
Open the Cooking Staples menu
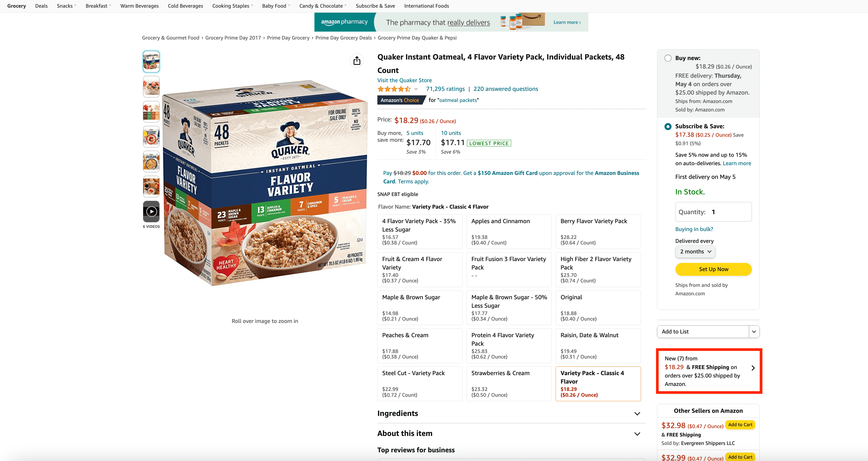point(232,6)
